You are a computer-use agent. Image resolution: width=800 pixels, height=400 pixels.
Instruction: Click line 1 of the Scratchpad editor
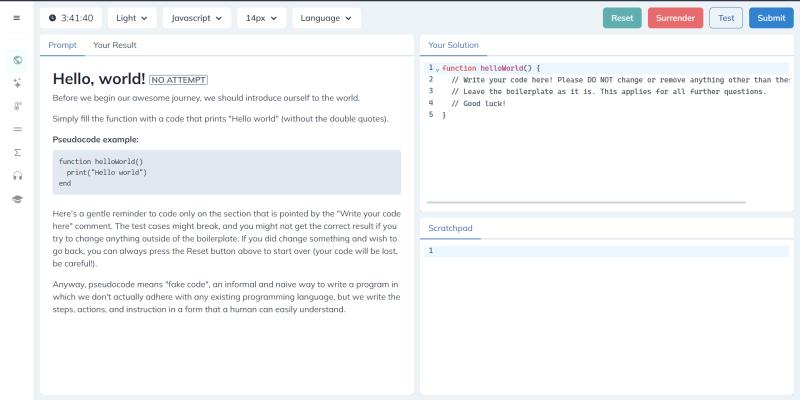(600, 251)
